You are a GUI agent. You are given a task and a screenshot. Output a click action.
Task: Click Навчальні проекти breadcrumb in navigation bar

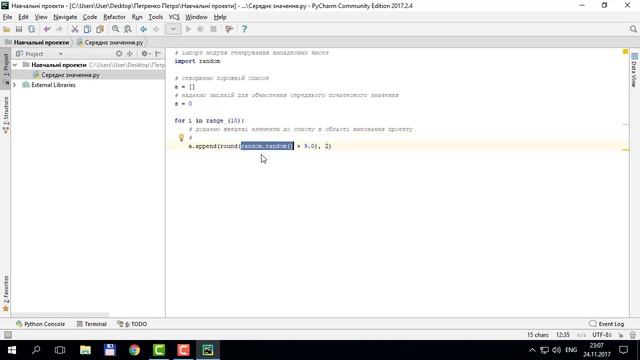pos(38,42)
